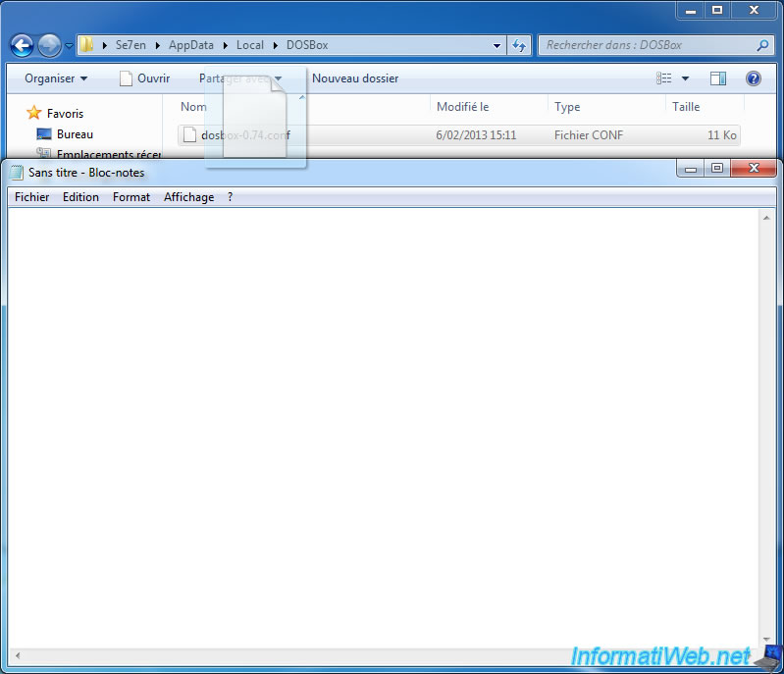Click Ouvrir in the Explorer toolbar
The height and width of the screenshot is (674, 784).
pos(145,78)
